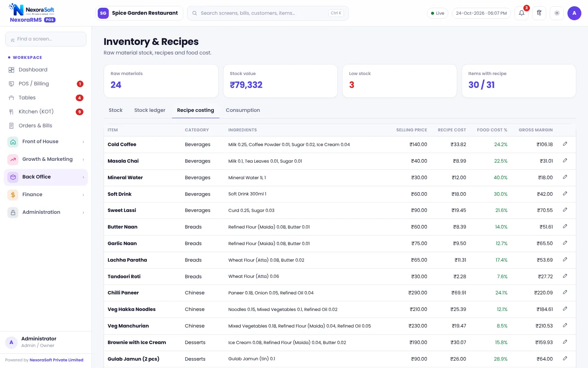588x368 pixels.
Task: Edit the Cold Coffee recipe
Action: [565, 144]
